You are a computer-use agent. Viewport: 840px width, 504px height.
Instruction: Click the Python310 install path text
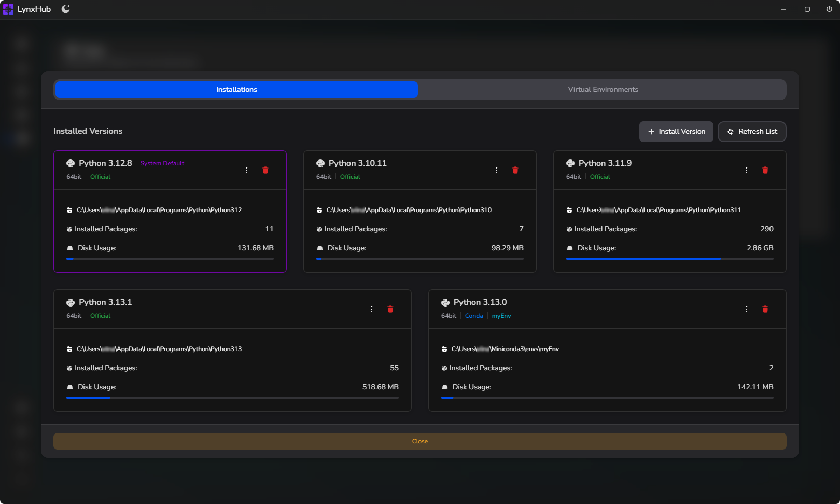click(x=409, y=210)
